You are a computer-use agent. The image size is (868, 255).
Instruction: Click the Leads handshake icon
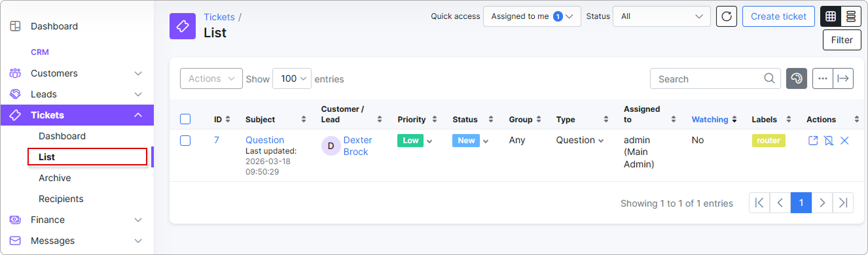click(15, 94)
